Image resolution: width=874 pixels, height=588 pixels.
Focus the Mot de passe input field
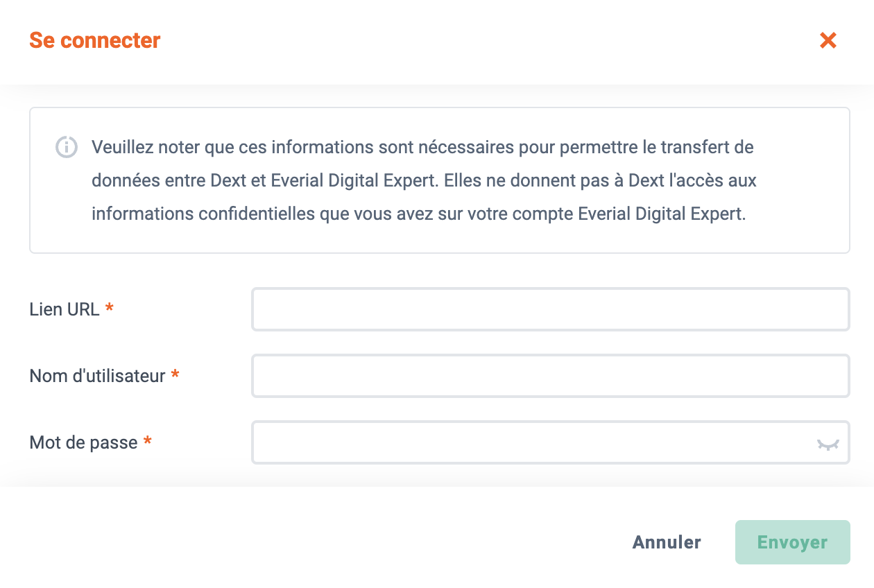click(x=551, y=442)
